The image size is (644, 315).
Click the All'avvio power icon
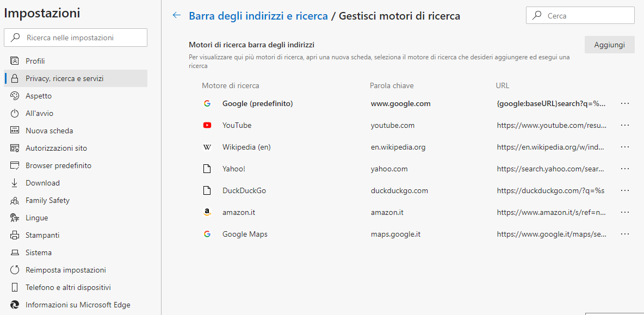pos(15,113)
